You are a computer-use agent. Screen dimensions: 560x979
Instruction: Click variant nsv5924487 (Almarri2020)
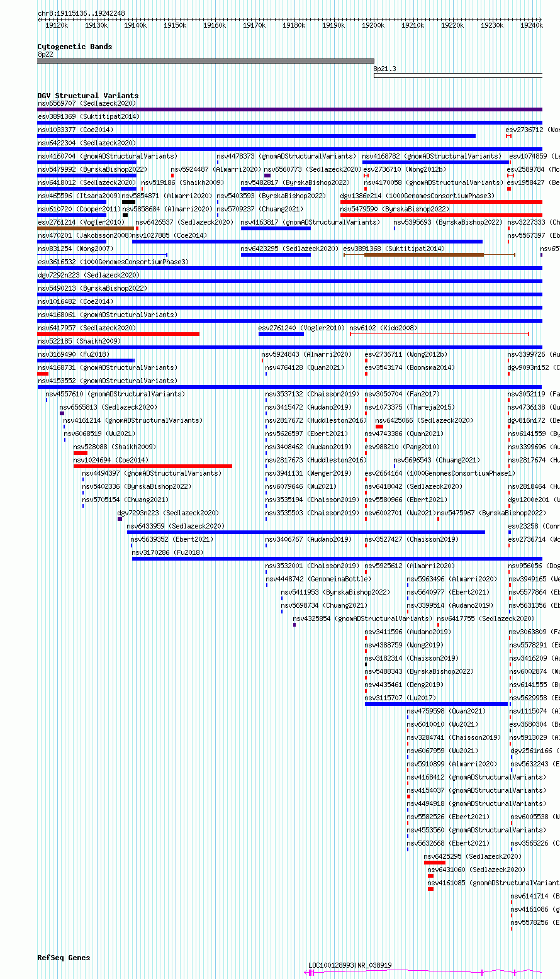[216, 169]
